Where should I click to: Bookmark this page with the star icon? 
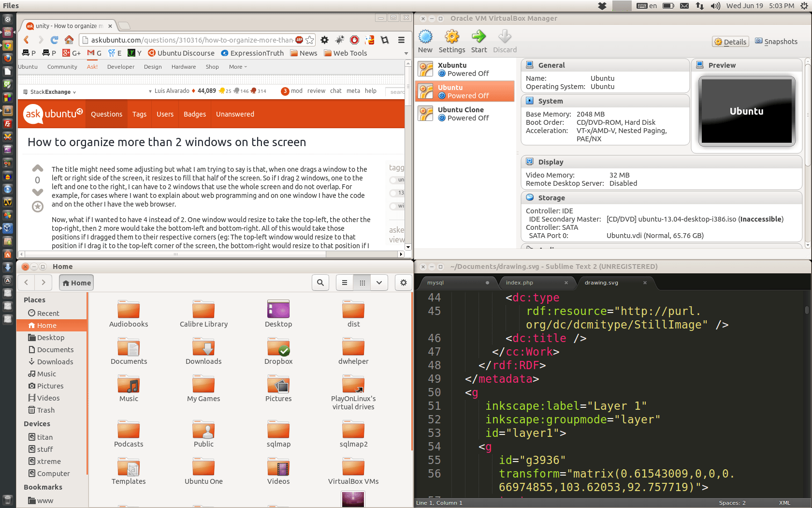point(310,40)
